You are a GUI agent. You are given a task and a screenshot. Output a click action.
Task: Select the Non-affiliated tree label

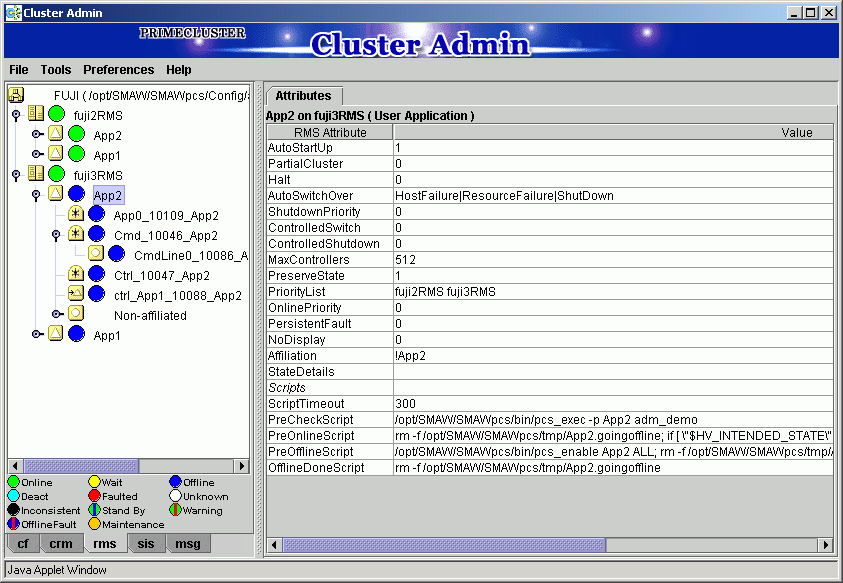pos(151,316)
